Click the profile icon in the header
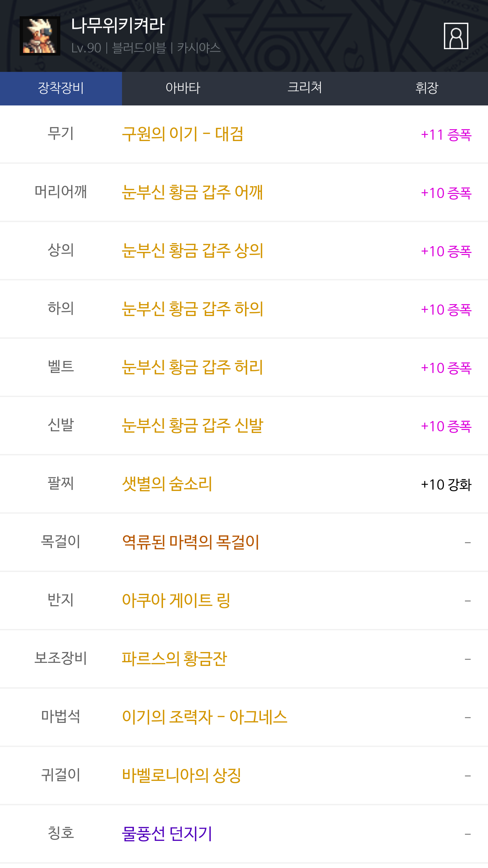Image resolution: width=488 pixels, height=868 pixels. coord(456,36)
